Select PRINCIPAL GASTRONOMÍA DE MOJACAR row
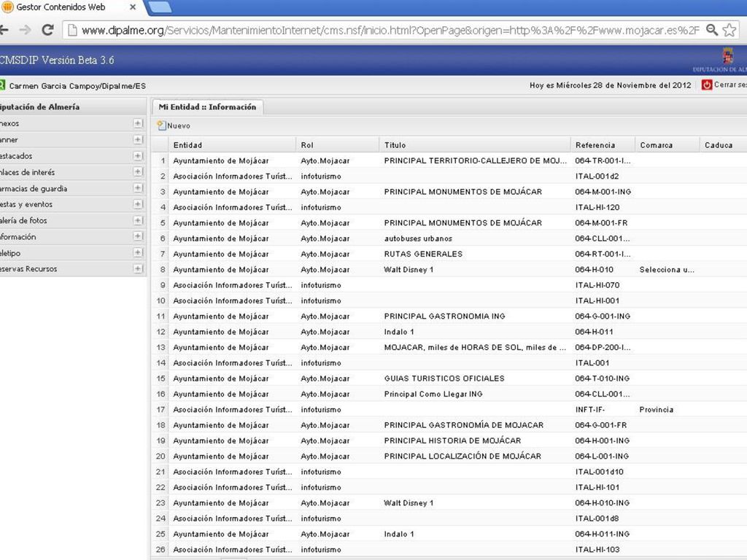 coord(449,425)
